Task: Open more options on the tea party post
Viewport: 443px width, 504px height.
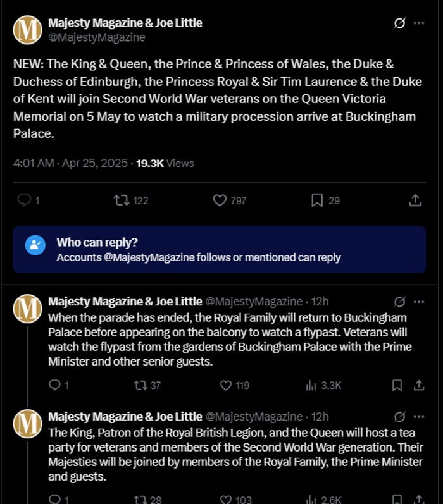Action: (x=418, y=417)
